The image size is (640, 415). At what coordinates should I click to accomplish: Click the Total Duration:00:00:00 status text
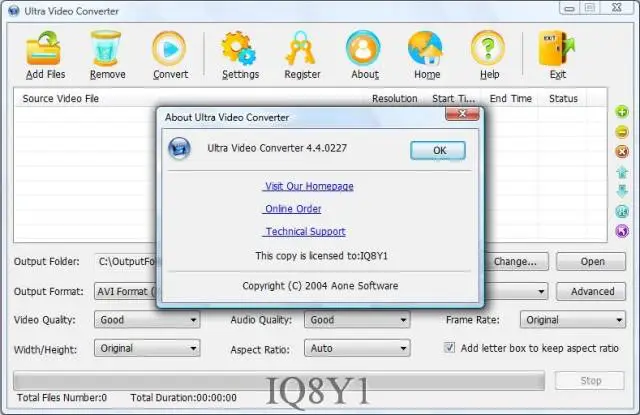pos(183,397)
